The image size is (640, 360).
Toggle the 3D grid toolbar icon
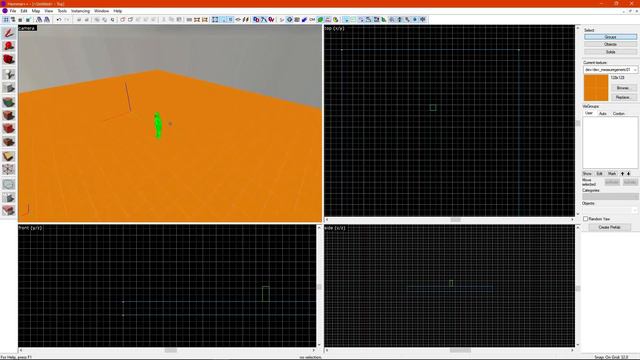(13, 20)
